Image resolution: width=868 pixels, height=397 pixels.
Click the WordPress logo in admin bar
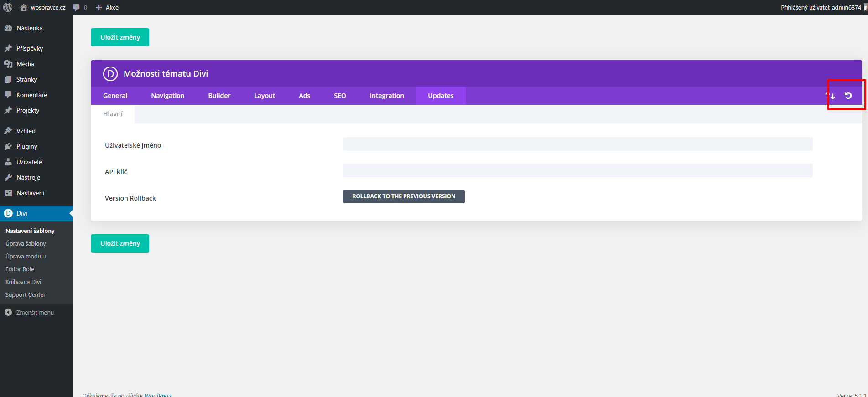8,7
